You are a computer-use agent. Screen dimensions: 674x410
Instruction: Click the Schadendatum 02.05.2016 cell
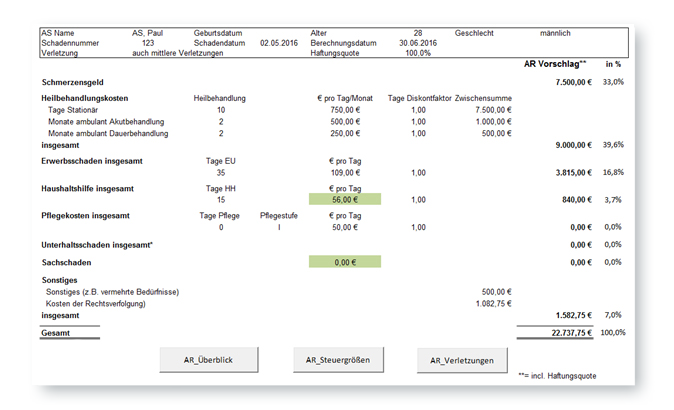(280, 44)
